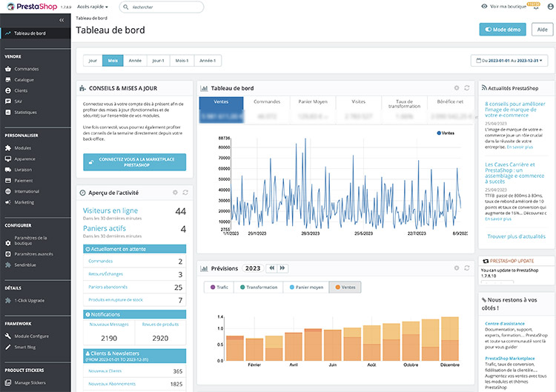Image resolution: width=556 pixels, height=392 pixels.
Task: Open the date range picker dropdown
Action: (x=509, y=61)
